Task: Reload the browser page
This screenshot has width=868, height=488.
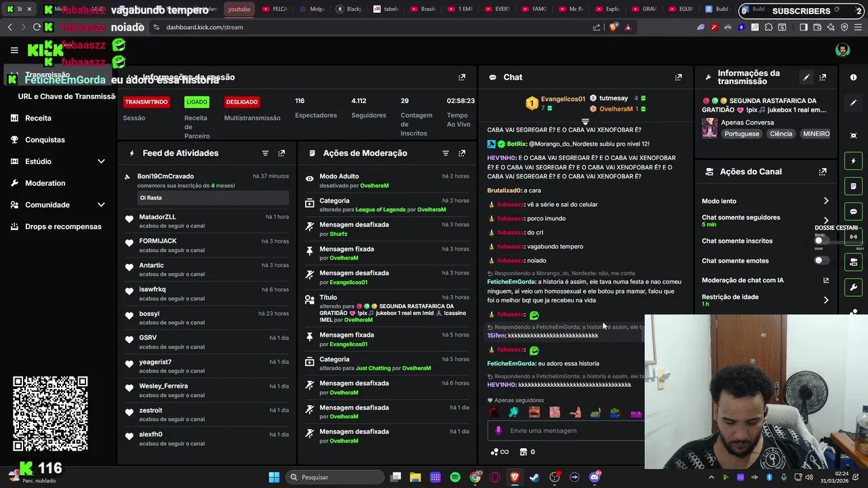Action: pyautogui.click(x=37, y=27)
